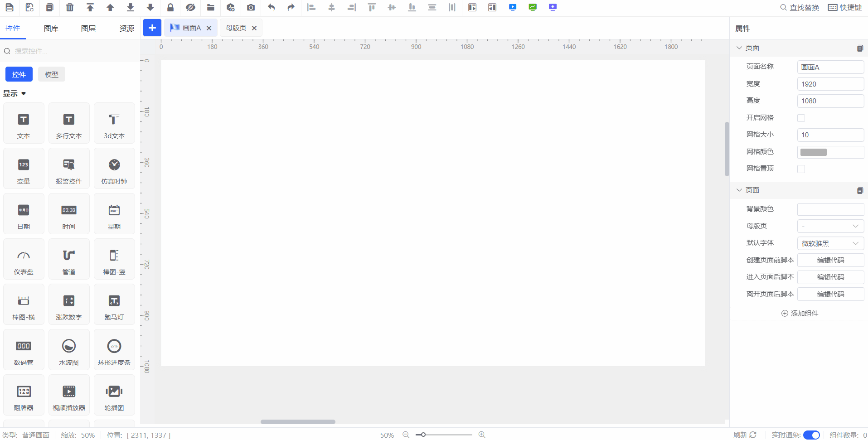Pick the 仿真时钟 clock widget
The image size is (868, 440).
click(x=114, y=169)
